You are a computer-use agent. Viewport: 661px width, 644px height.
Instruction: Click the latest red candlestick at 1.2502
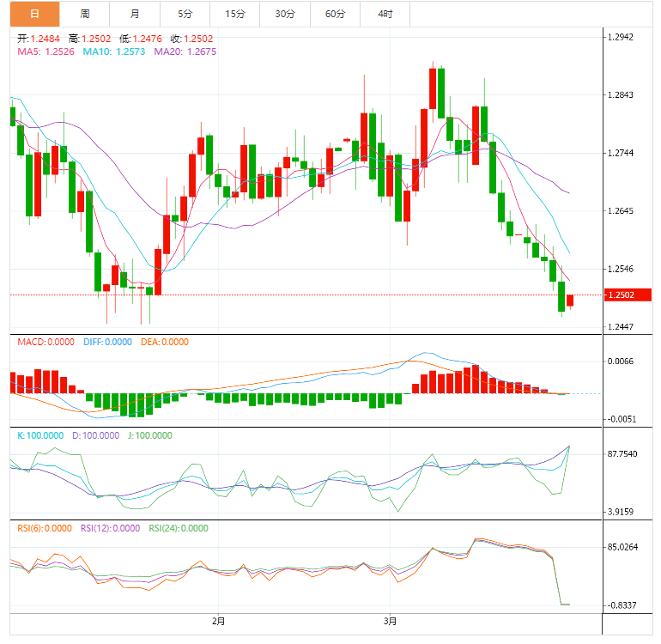570,301
